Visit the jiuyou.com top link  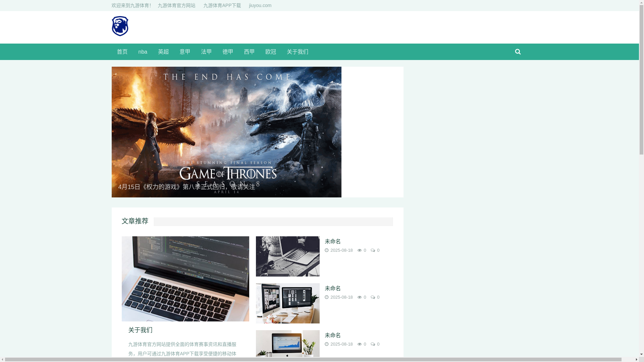pyautogui.click(x=260, y=5)
